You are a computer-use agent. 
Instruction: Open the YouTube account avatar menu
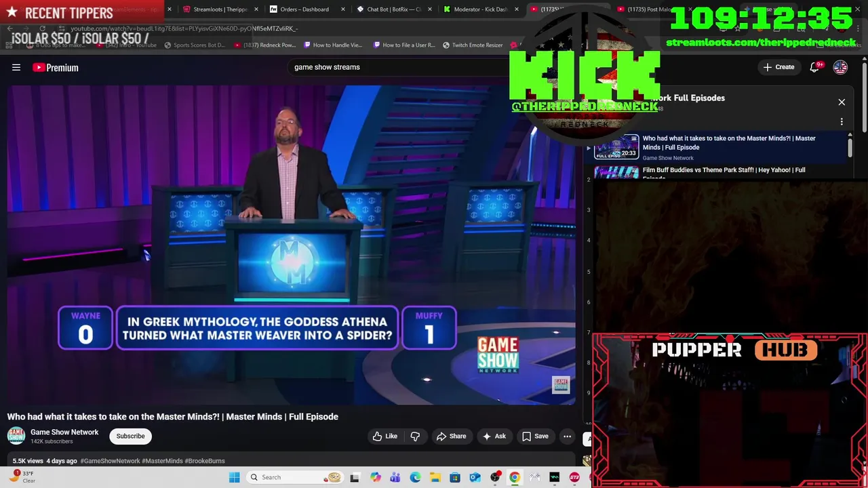click(840, 67)
